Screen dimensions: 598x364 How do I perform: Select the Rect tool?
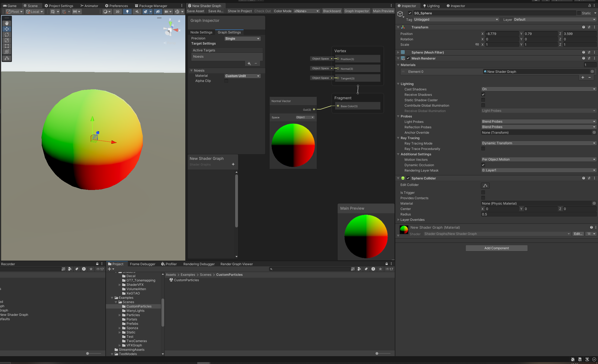(x=7, y=46)
